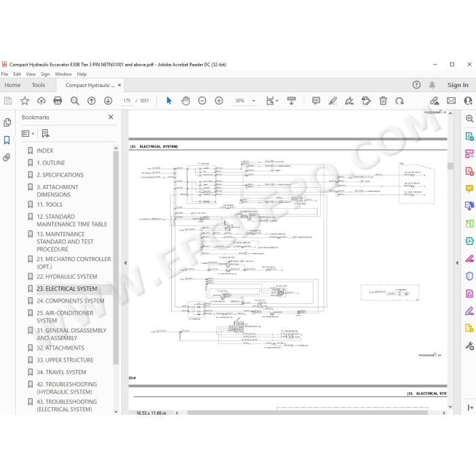This screenshot has width=476, height=476.
Task: Click bookmarks list scroll down arrow
Action: tap(116, 411)
